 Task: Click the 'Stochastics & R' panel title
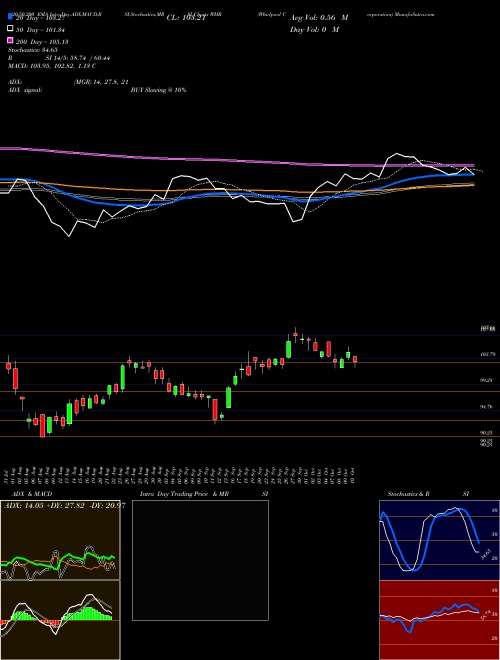click(409, 494)
